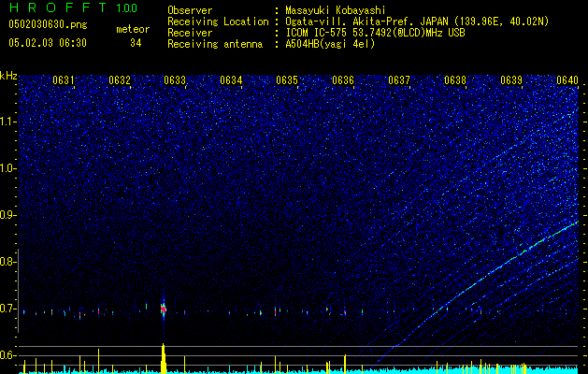588x374 pixels.
Task: Click the 0634 time marker
Action: pyautogui.click(x=231, y=80)
